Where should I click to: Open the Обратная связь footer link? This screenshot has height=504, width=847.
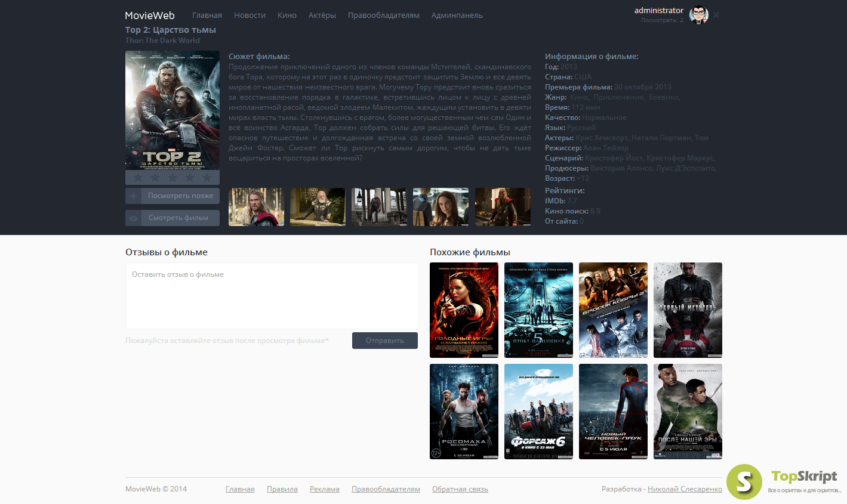pyautogui.click(x=460, y=489)
